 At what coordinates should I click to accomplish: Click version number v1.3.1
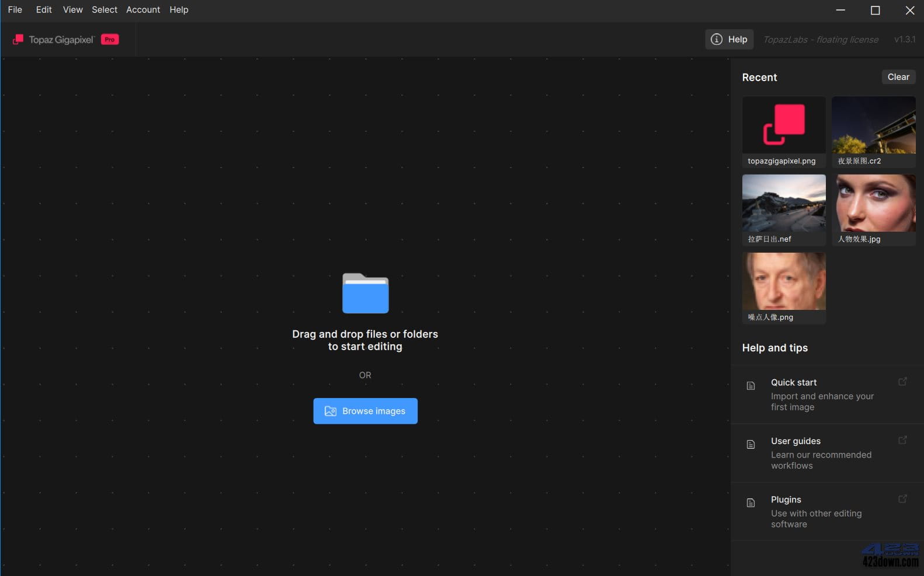click(x=905, y=39)
